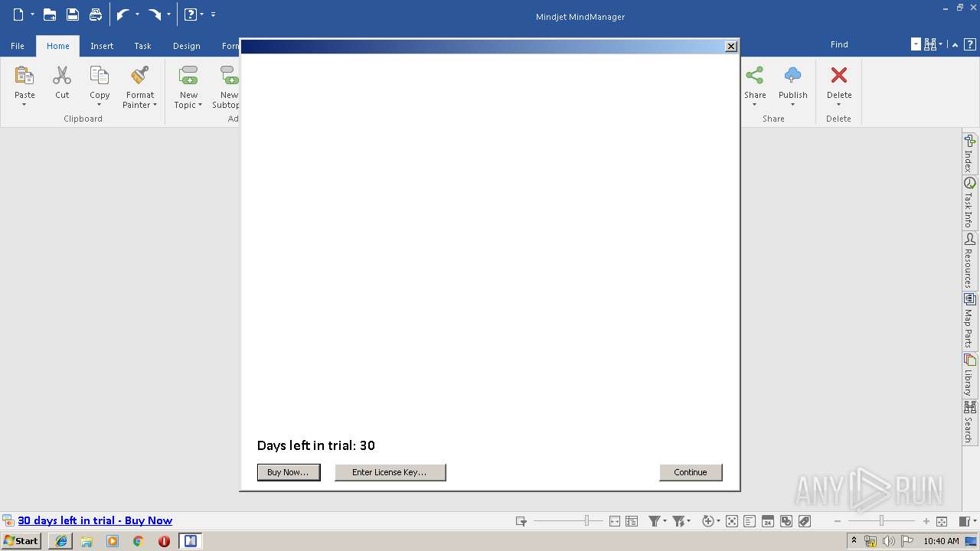Open the Library side panel tab
Viewport: 980px width, 551px height.
coord(969,374)
